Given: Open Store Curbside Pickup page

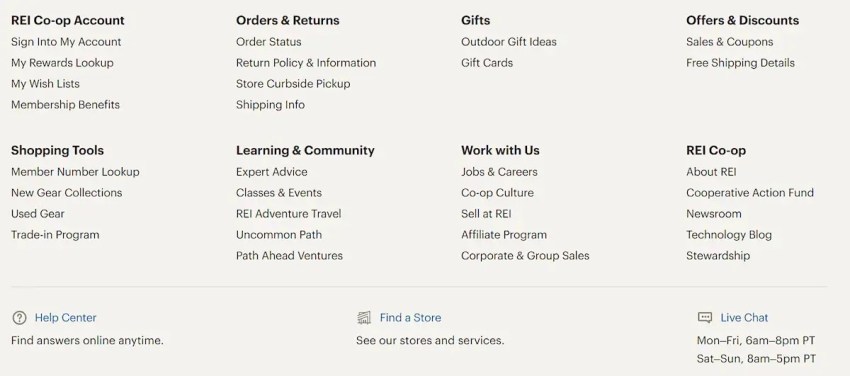Looking at the screenshot, I should (293, 84).
